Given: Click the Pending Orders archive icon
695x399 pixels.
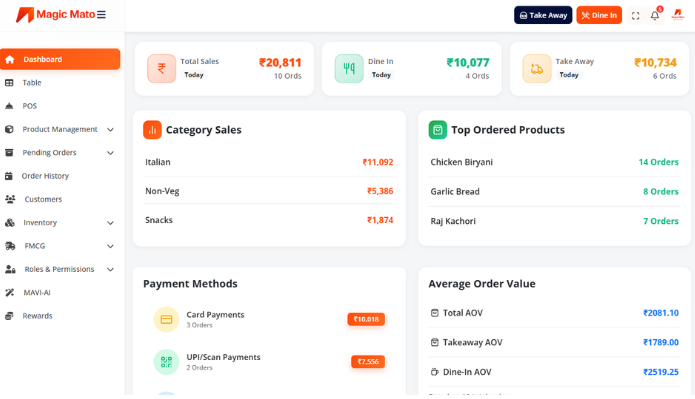Looking at the screenshot, I should pyautogui.click(x=9, y=153).
